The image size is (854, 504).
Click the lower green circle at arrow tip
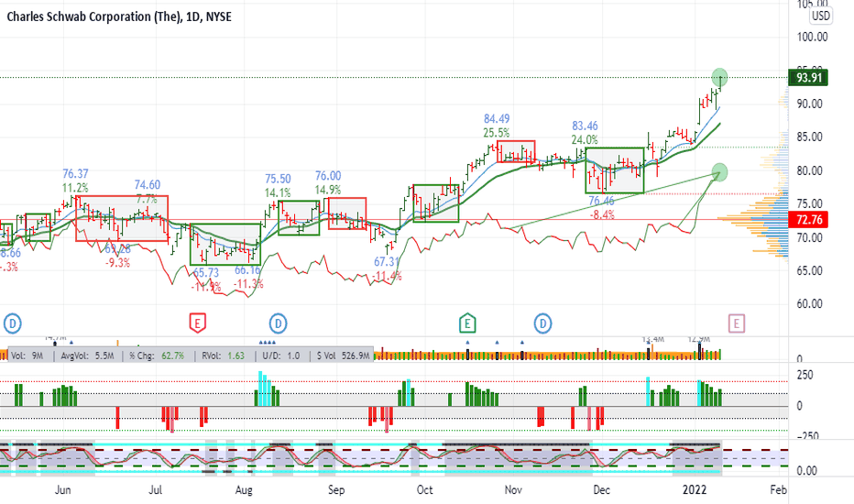pyautogui.click(x=719, y=172)
